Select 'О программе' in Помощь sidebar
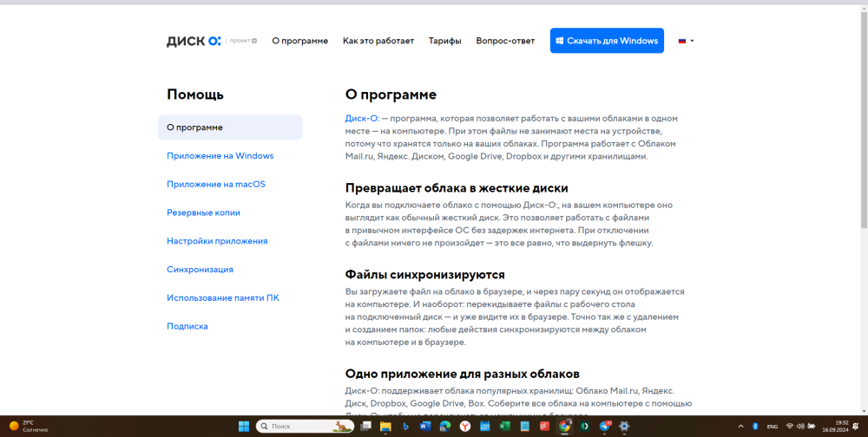This screenshot has width=868, height=437. (x=230, y=127)
